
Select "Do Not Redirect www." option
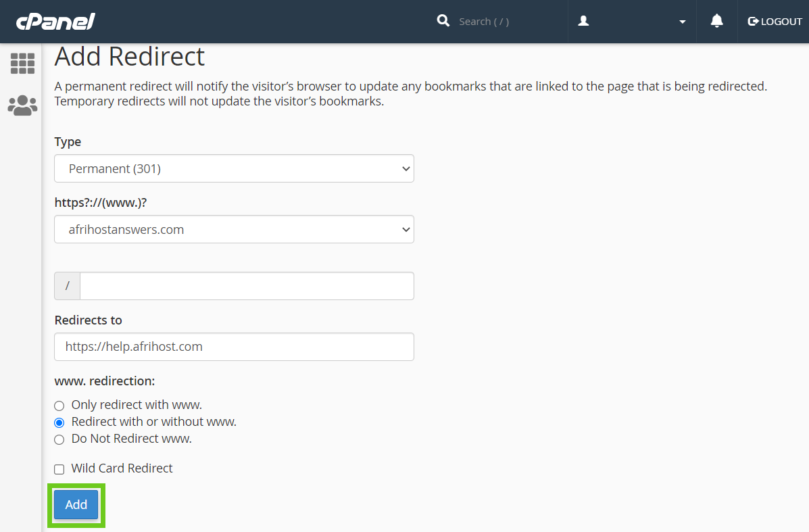point(59,439)
